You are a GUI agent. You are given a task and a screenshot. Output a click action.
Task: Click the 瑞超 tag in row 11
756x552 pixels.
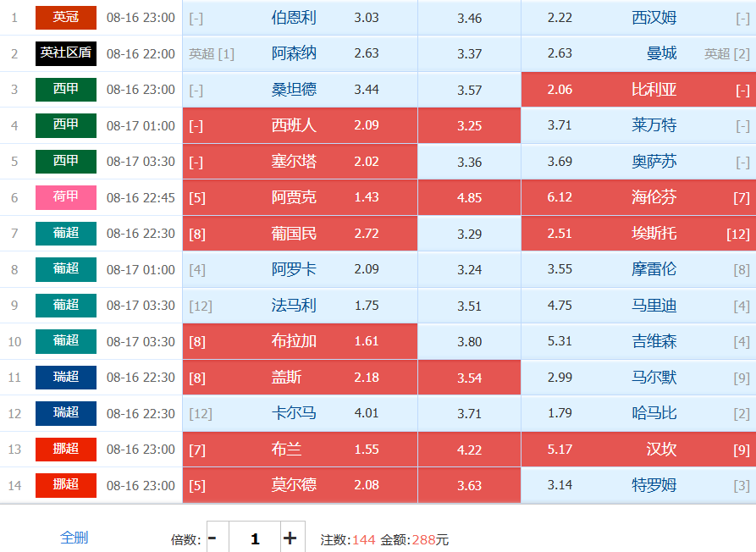pyautogui.click(x=66, y=378)
